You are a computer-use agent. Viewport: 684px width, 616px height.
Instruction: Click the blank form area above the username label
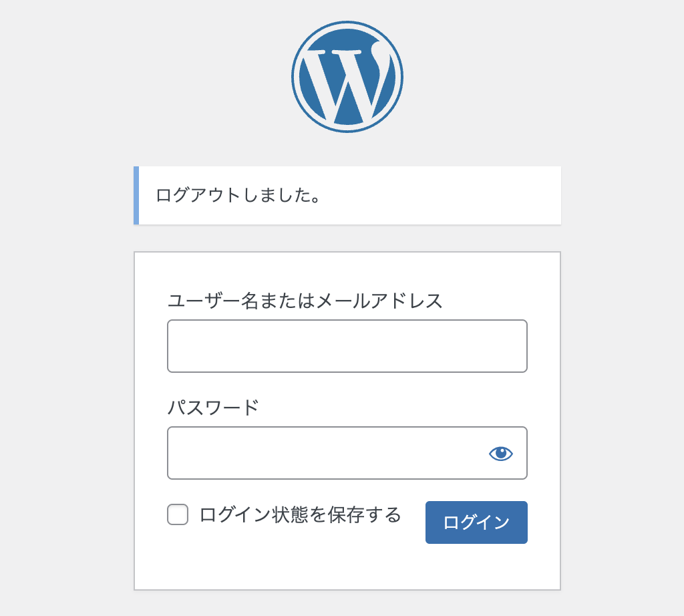click(x=347, y=271)
